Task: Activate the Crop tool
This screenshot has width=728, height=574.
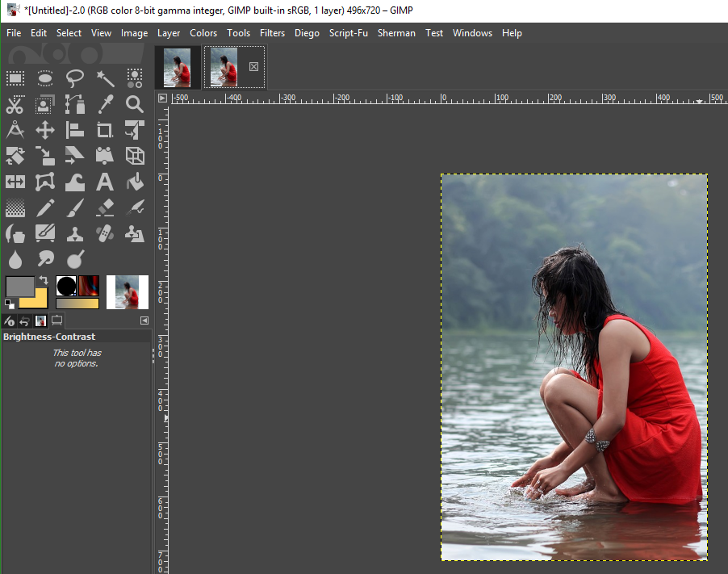Action: point(105,131)
